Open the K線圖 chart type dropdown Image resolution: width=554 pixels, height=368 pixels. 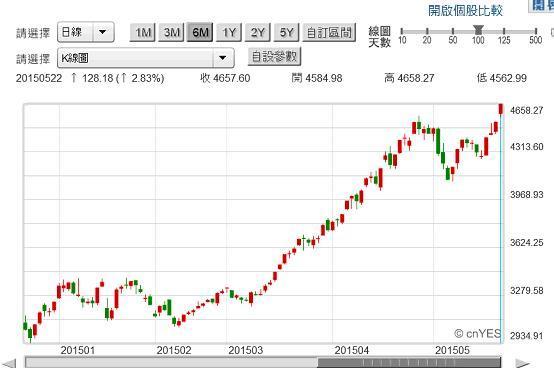(145, 58)
